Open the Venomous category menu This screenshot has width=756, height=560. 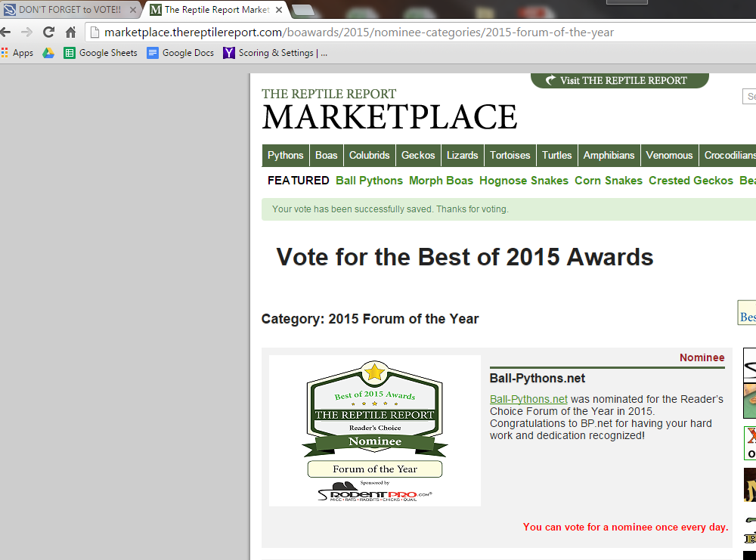pyautogui.click(x=669, y=155)
